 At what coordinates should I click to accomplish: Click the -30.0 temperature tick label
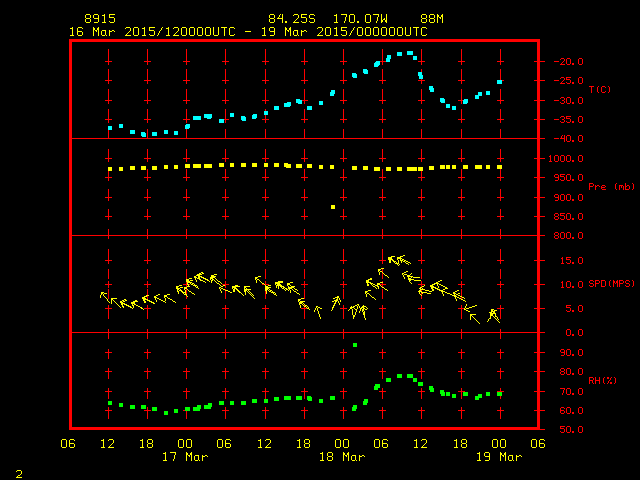pos(568,100)
